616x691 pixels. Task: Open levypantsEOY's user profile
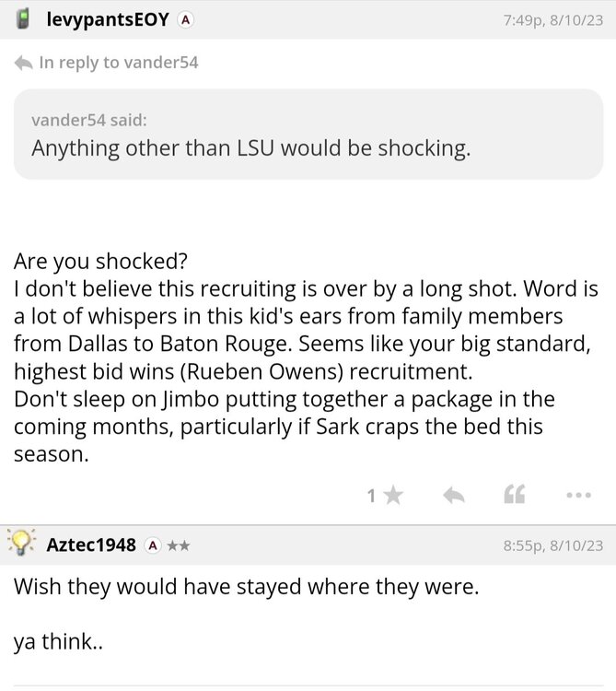tap(107, 18)
